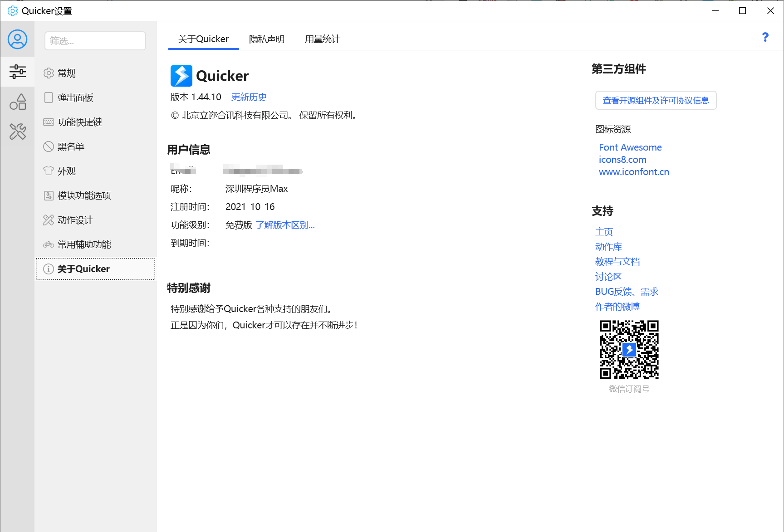Click the WeChat subscription QR code
Image resolution: width=784 pixels, height=532 pixels.
click(629, 350)
